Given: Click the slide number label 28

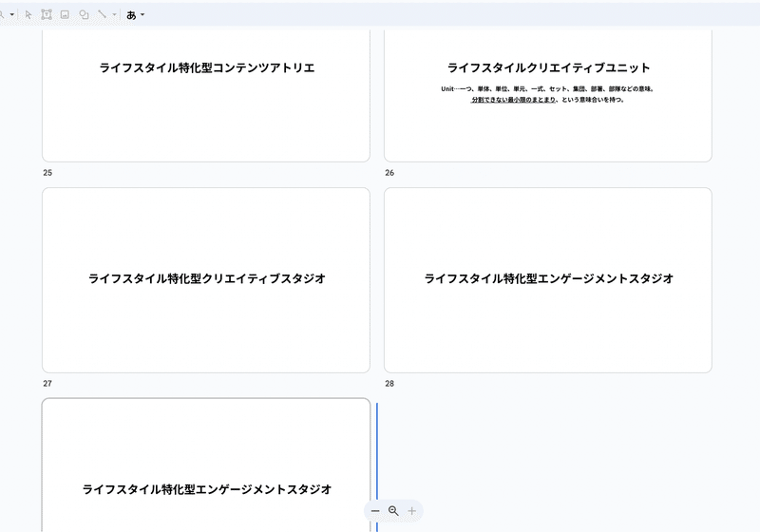Looking at the screenshot, I should pos(389,383).
